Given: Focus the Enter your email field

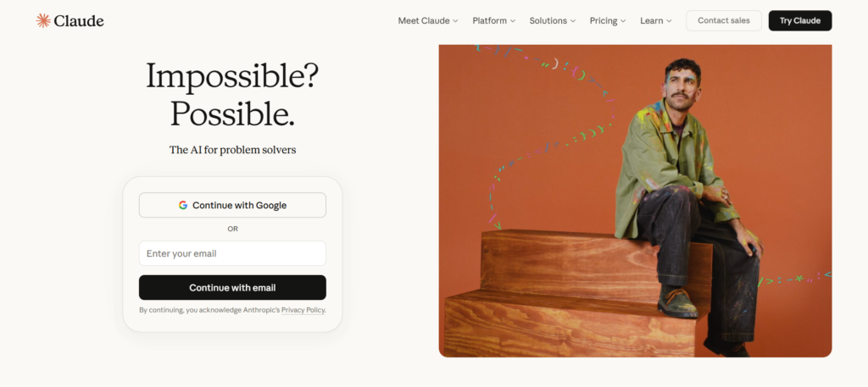Looking at the screenshot, I should click(232, 253).
